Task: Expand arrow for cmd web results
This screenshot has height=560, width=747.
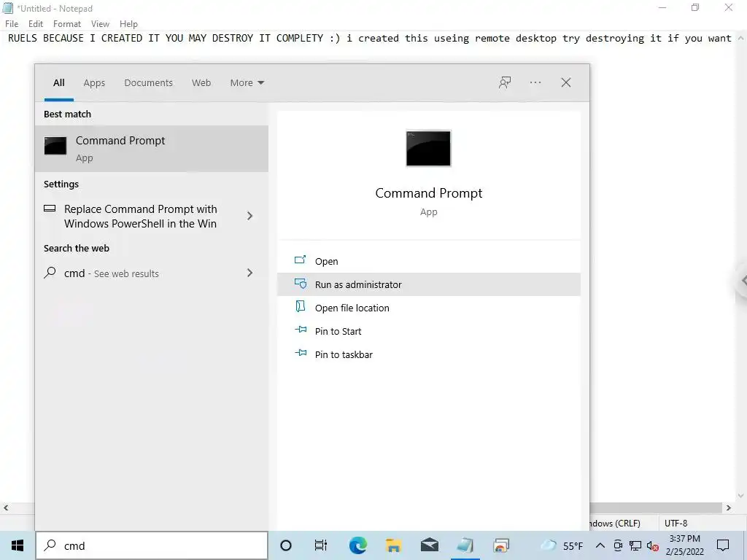Action: click(x=249, y=273)
